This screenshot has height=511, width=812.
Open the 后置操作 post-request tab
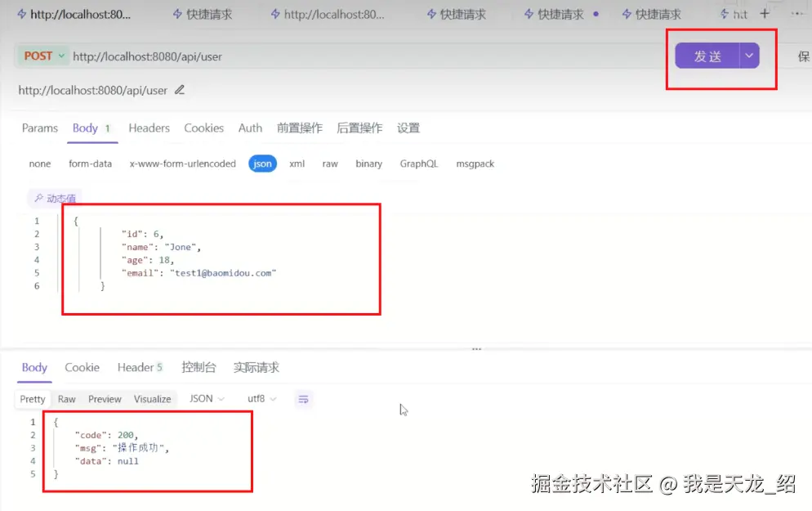tap(359, 128)
